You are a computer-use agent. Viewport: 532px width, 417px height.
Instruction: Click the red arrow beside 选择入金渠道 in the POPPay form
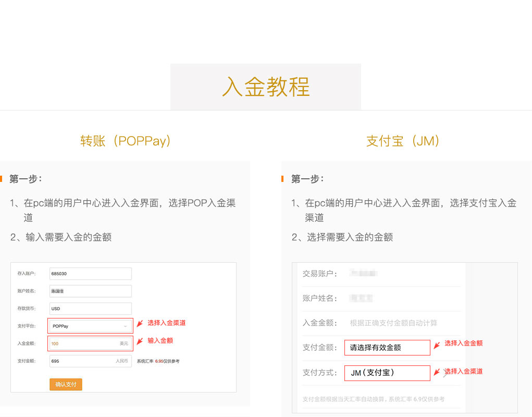pos(139,324)
